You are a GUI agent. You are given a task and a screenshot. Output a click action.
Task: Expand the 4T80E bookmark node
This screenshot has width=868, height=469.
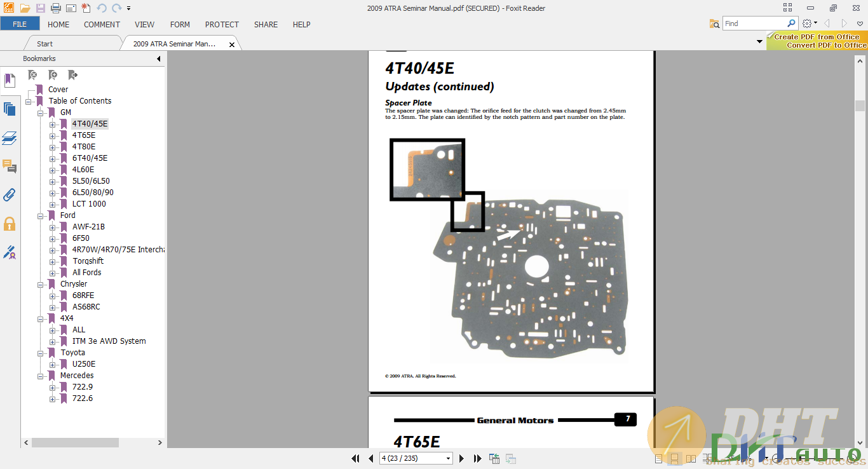coord(52,147)
